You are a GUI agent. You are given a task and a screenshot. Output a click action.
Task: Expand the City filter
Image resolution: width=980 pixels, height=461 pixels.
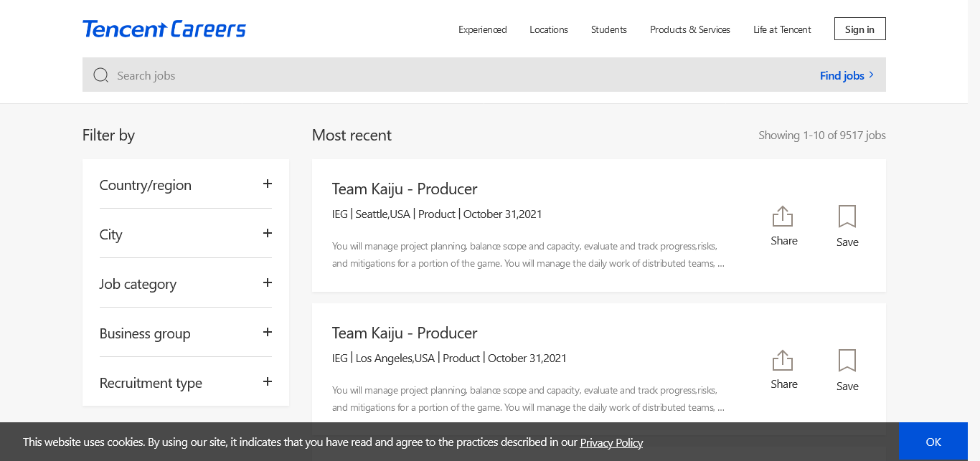pos(267,234)
